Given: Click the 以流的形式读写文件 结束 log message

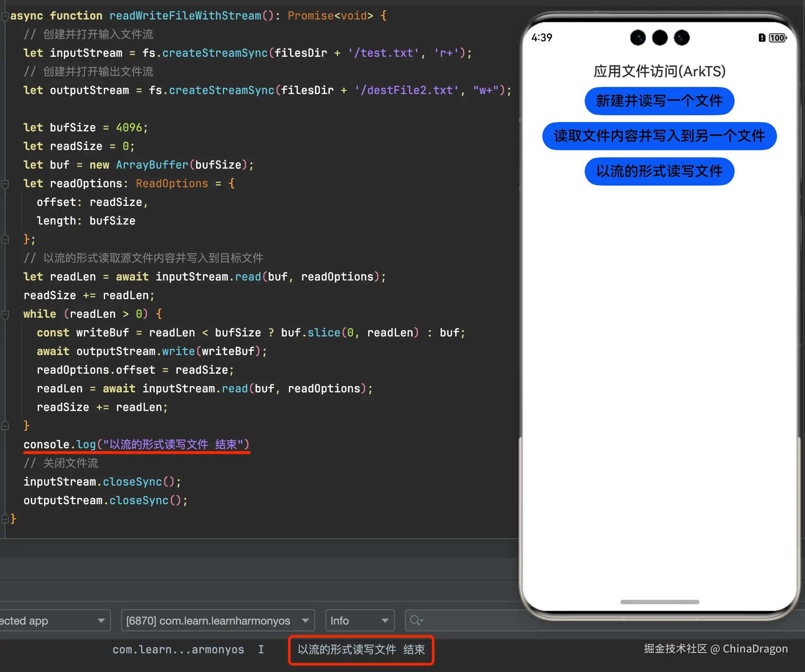Looking at the screenshot, I should [x=361, y=650].
